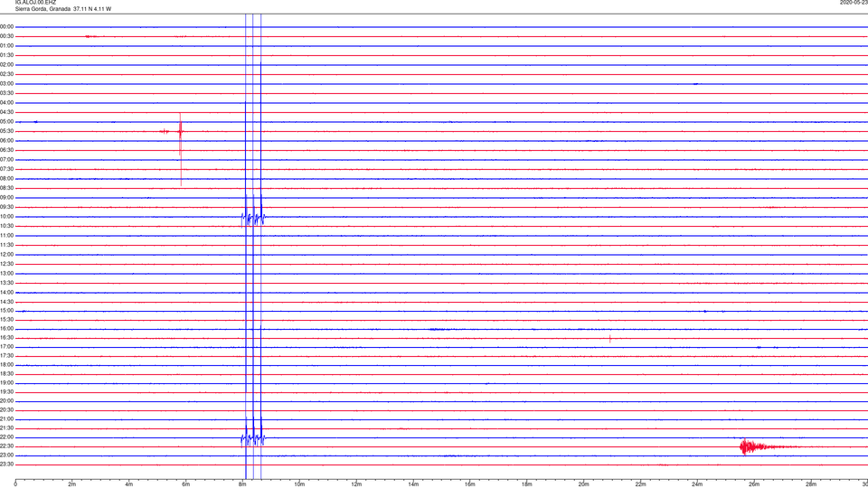Select the 05:30 time label
Viewport: 868px width, 488px height.
click(x=6, y=131)
